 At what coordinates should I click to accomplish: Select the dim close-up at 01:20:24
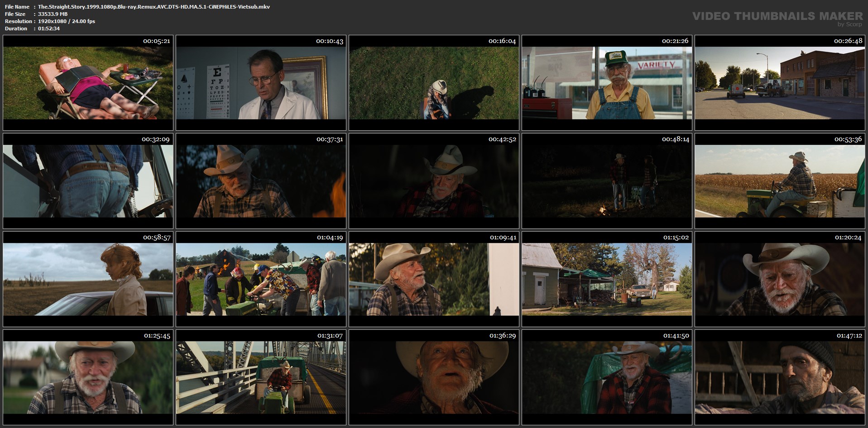[780, 279]
